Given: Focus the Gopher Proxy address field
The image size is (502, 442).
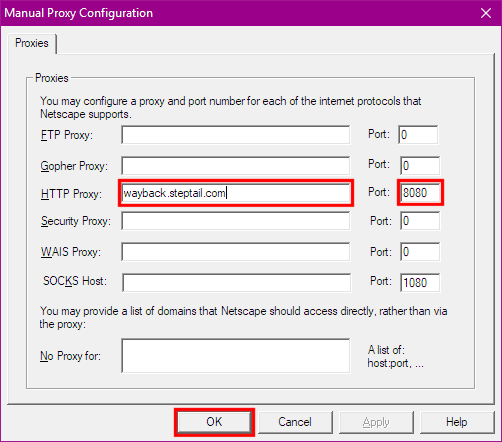Looking at the screenshot, I should [x=236, y=166].
